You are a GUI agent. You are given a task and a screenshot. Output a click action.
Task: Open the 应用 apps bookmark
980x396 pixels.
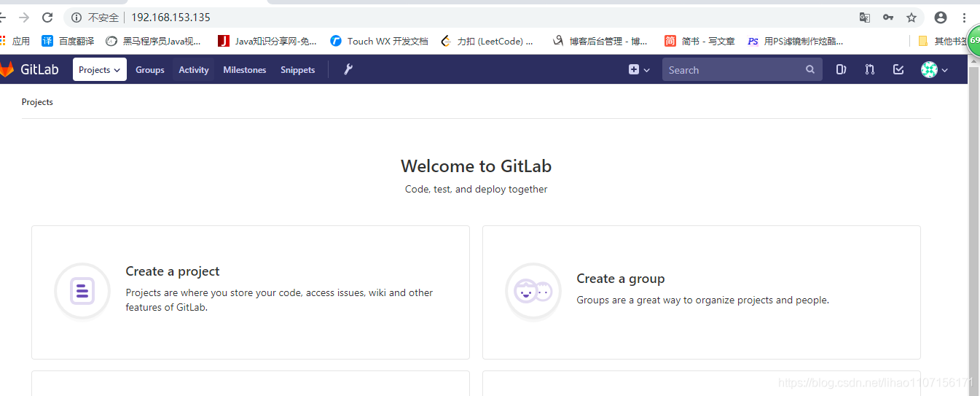tap(15, 42)
